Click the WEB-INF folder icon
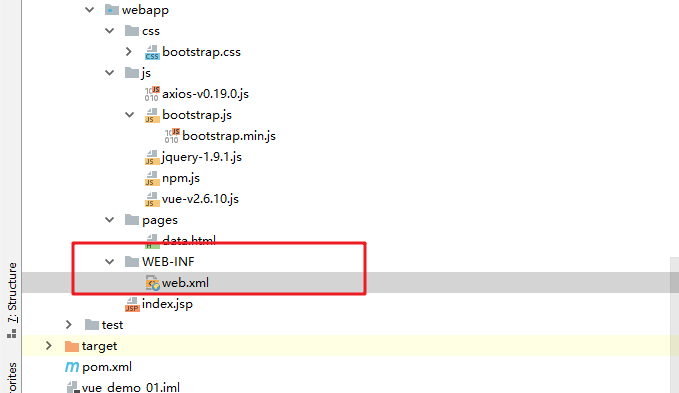Viewport: 679px width, 393px height. click(132, 261)
